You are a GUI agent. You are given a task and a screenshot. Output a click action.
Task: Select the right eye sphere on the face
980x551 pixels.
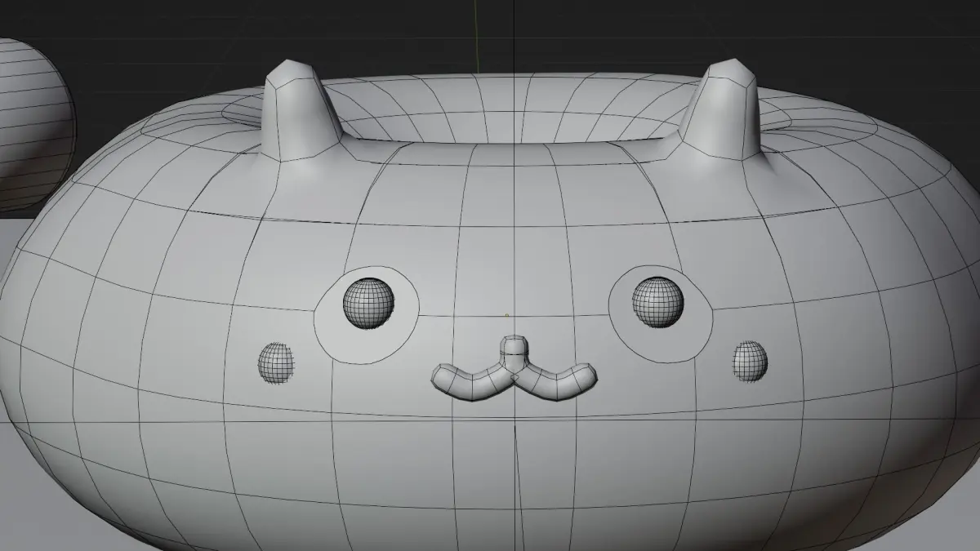pos(658,302)
